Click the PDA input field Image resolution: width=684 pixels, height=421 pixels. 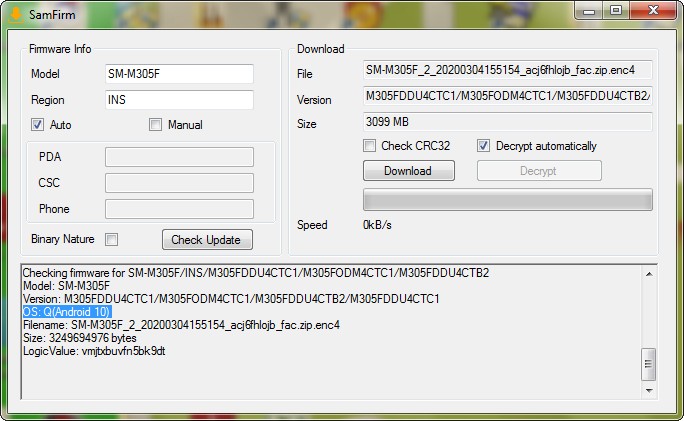tap(179, 157)
